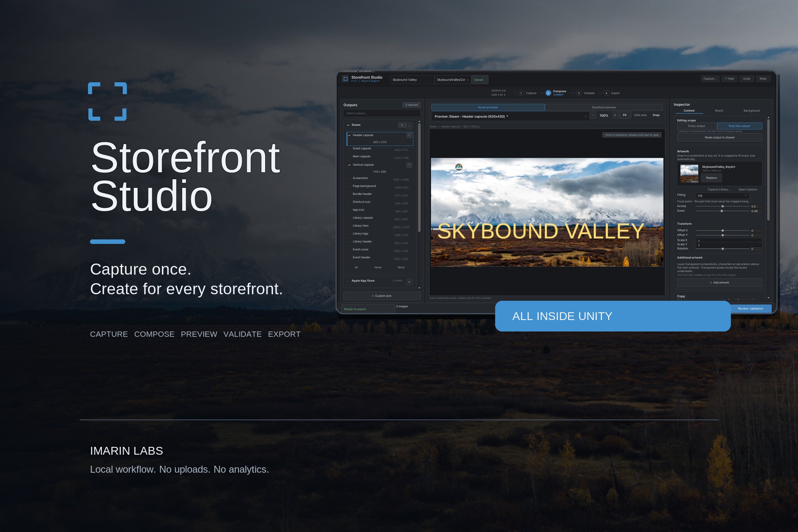Click the Fit zoom button
Viewport: 798px width, 532px height.
[x=624, y=115]
